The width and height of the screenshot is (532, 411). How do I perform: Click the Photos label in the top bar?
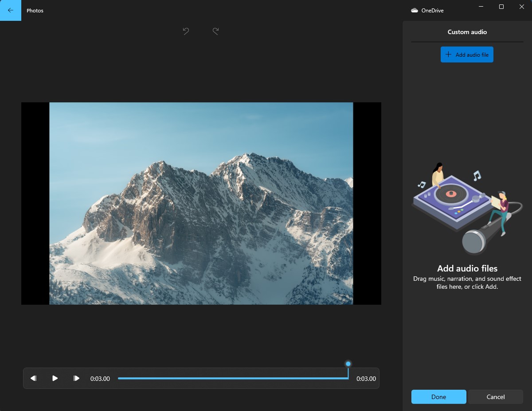coord(35,10)
